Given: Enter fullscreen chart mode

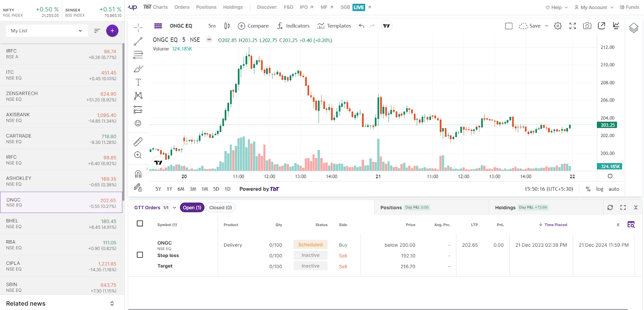Looking at the screenshot, I should click(x=572, y=26).
